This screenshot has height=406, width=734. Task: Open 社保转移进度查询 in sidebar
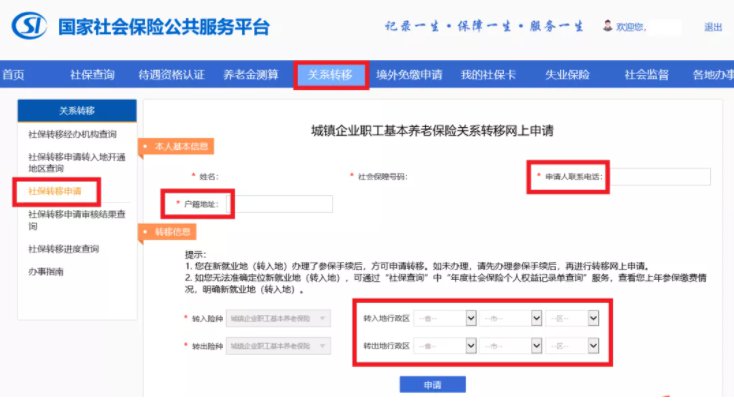point(64,249)
